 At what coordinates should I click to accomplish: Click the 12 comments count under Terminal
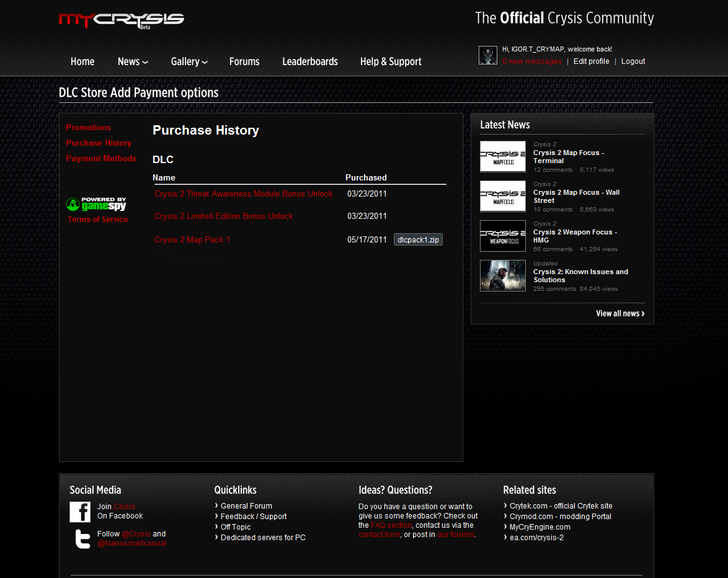(x=553, y=170)
